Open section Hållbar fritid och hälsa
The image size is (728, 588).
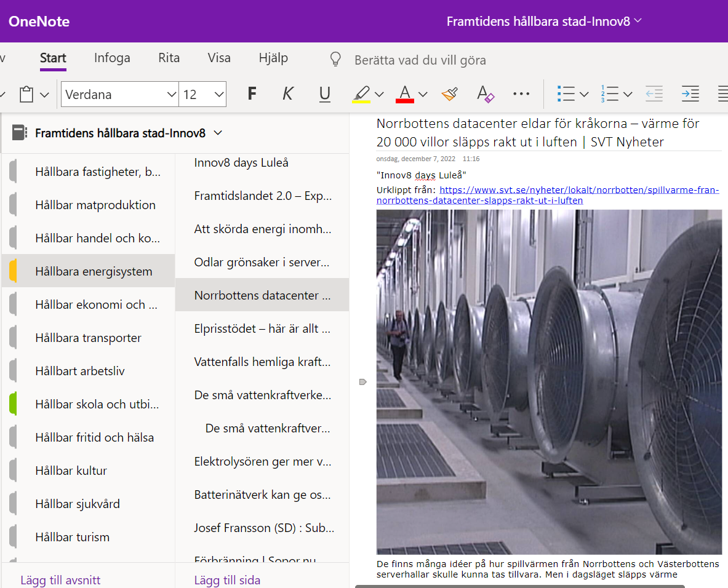pyautogui.click(x=88, y=437)
